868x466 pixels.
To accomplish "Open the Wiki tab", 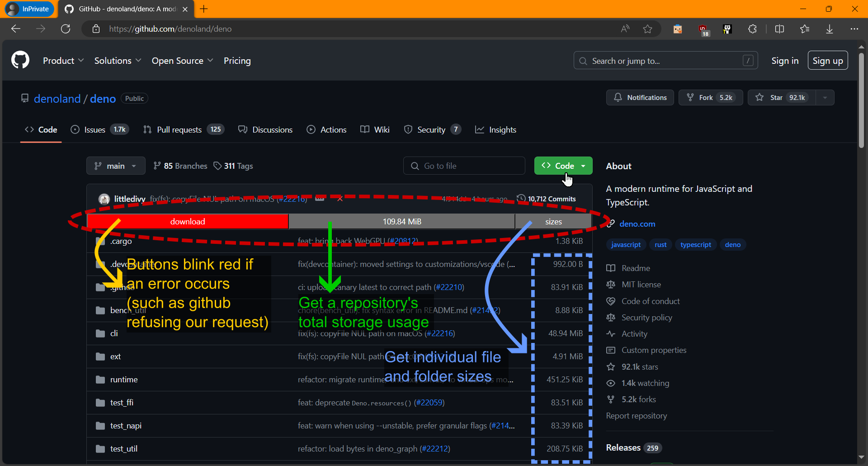I will pos(375,130).
